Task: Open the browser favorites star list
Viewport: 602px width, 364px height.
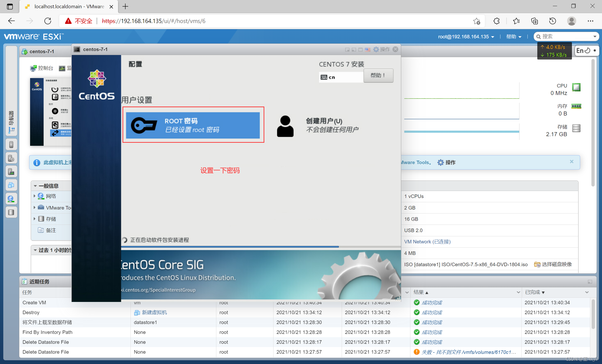Action: click(x=516, y=21)
